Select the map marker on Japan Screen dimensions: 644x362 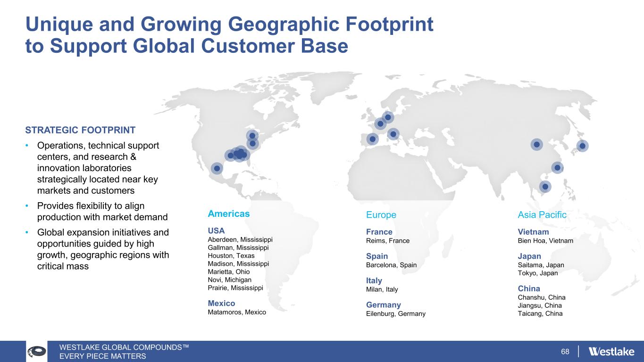pos(582,146)
